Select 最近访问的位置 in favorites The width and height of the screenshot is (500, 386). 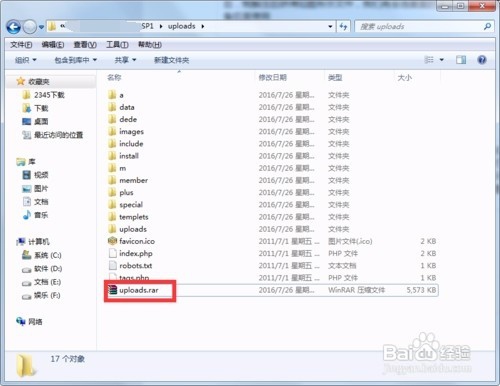(58, 135)
